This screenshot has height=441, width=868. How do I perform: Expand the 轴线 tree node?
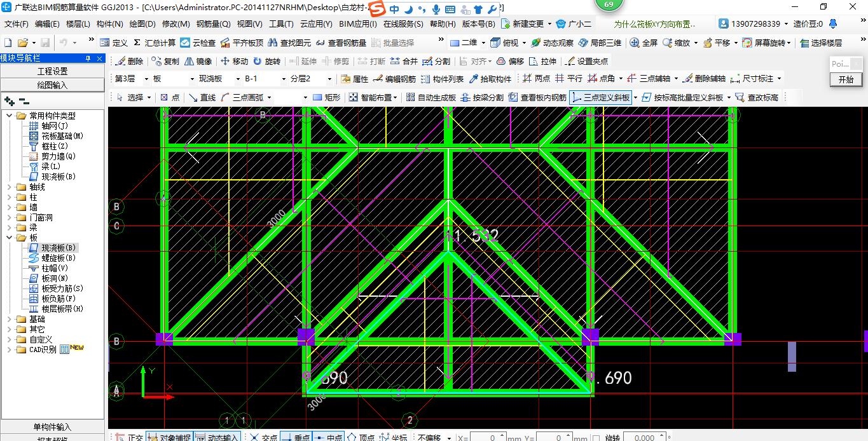click(x=10, y=187)
